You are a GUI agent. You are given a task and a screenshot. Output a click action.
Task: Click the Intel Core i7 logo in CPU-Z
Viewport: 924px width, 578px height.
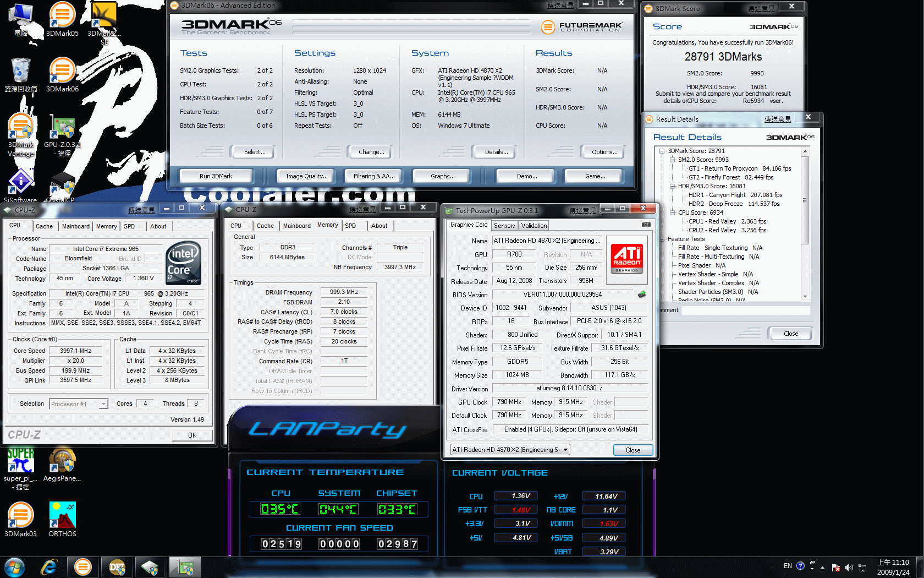coord(184,263)
